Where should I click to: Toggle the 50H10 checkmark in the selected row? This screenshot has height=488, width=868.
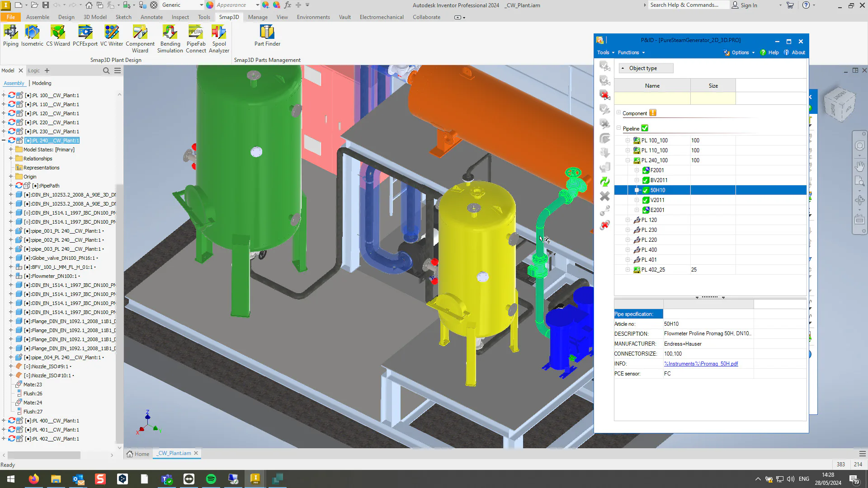click(x=646, y=190)
